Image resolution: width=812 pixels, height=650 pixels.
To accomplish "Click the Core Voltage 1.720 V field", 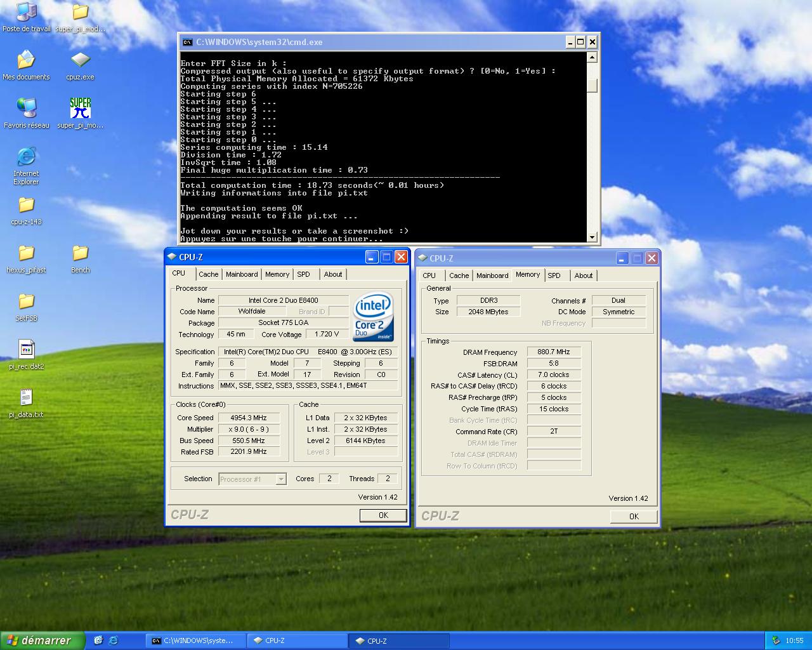I will pos(327,334).
